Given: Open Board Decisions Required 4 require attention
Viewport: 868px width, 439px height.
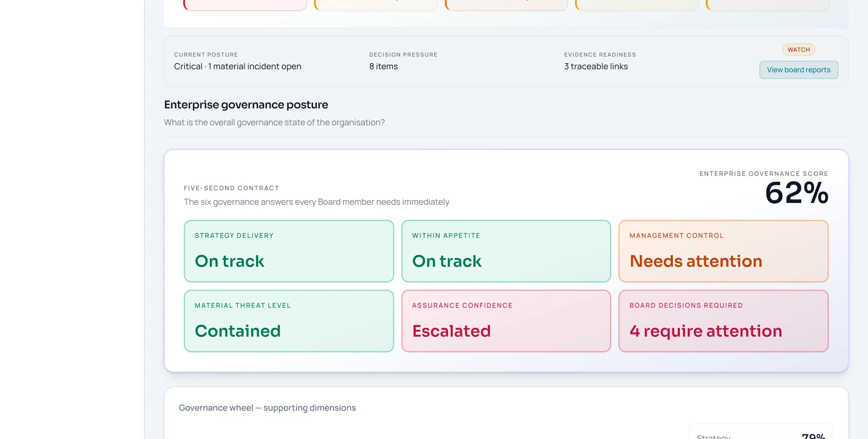Looking at the screenshot, I should tap(723, 321).
